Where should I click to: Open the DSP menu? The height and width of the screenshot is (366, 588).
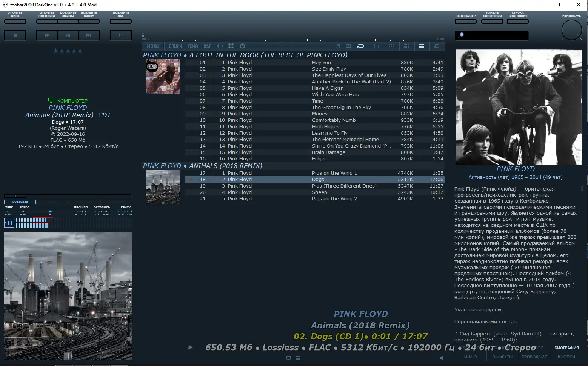[207, 46]
